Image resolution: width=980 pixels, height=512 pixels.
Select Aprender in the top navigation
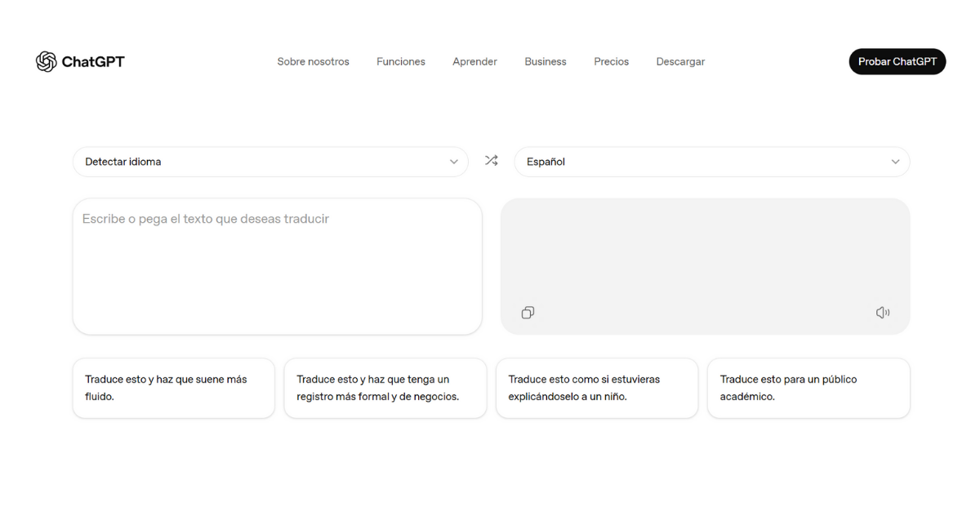click(474, 62)
